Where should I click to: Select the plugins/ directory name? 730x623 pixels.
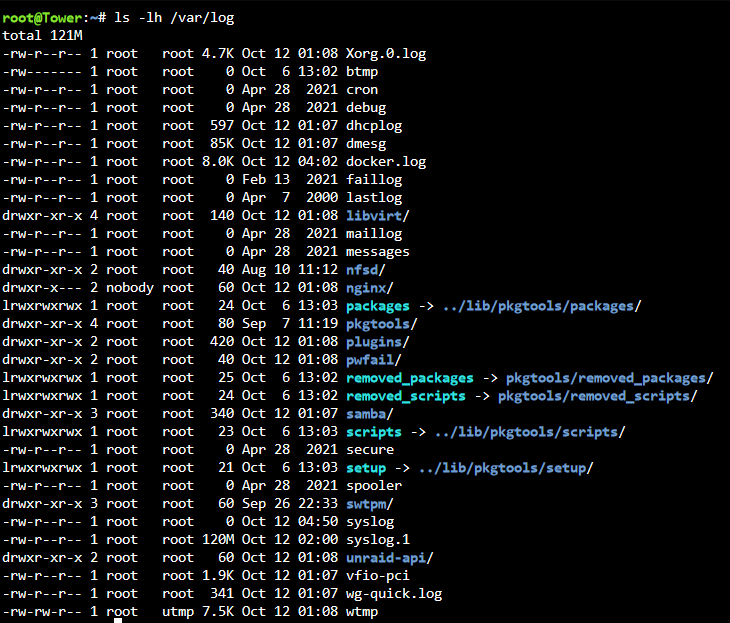click(x=378, y=342)
